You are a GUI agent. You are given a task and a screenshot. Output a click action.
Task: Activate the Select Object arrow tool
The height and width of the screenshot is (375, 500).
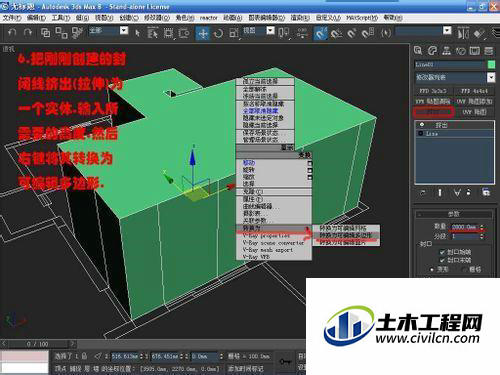(x=137, y=33)
